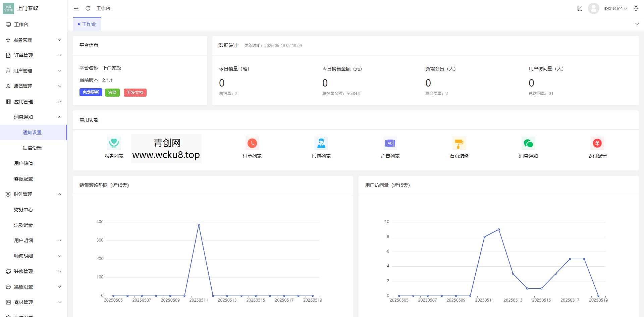Viewport: 644px width, 317px height.
Task: Switch to the 工作台 tab
Action: [87, 24]
